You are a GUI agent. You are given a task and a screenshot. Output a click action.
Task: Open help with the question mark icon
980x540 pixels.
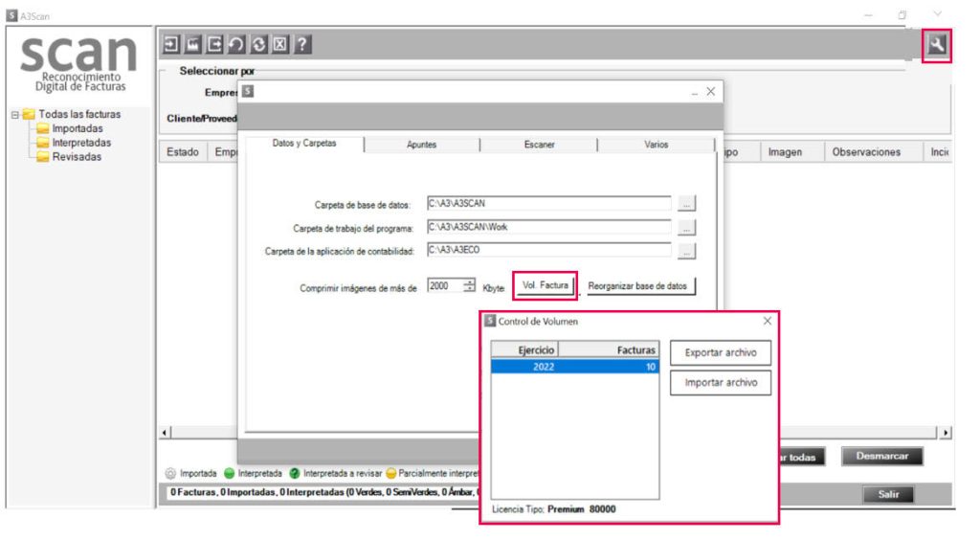302,44
